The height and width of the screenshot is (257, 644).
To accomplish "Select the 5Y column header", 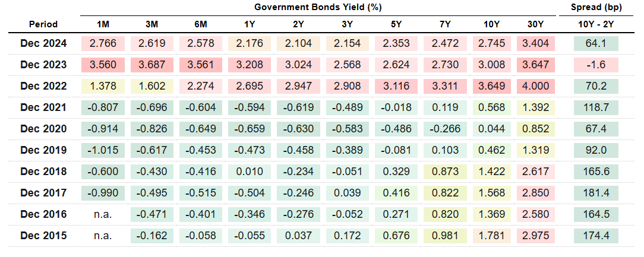I will [396, 24].
